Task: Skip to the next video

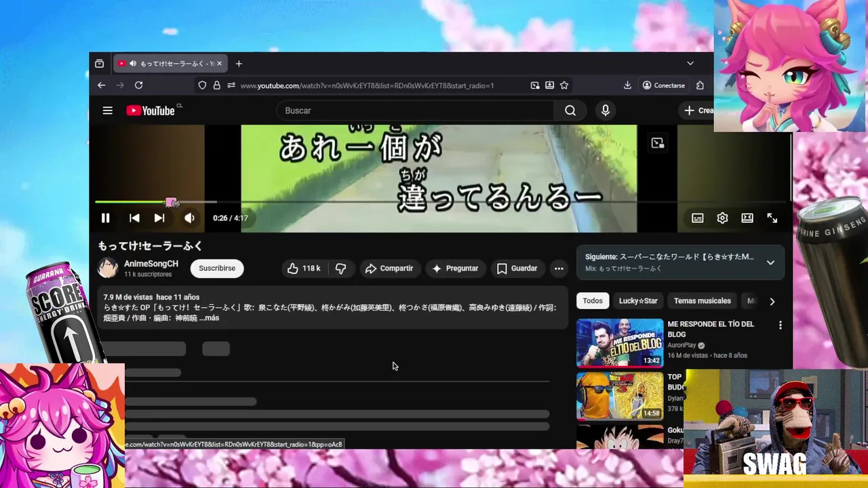Action: pos(159,218)
